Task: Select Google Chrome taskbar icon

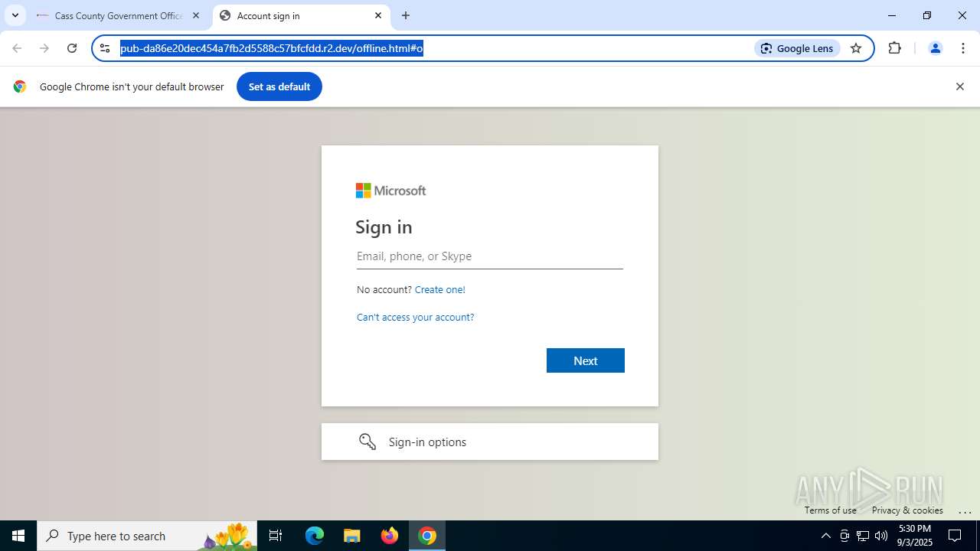Action: [427, 536]
